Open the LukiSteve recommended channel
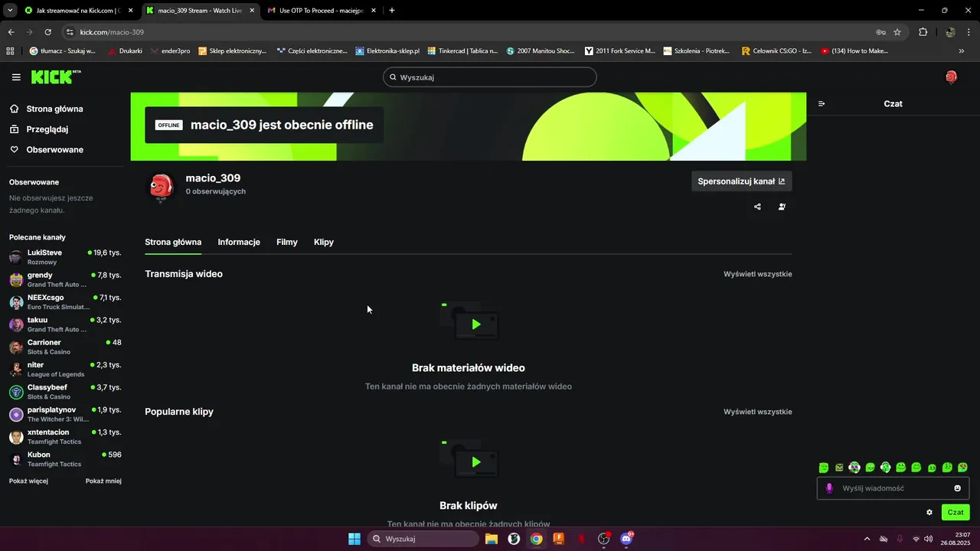The height and width of the screenshot is (551, 980). 65,257
